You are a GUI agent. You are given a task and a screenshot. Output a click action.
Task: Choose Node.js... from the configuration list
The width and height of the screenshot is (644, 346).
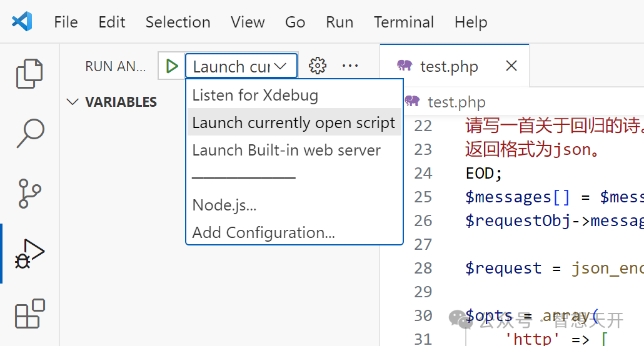[x=224, y=205]
